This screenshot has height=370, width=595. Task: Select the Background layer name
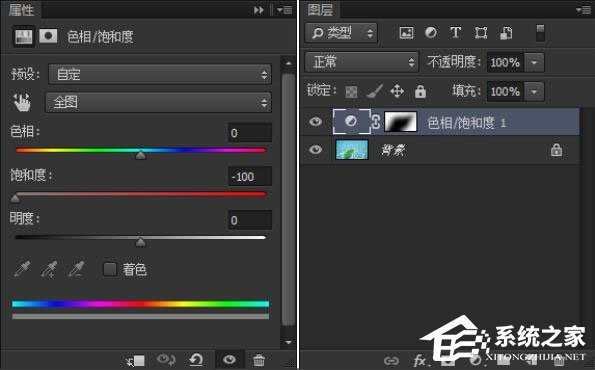393,150
